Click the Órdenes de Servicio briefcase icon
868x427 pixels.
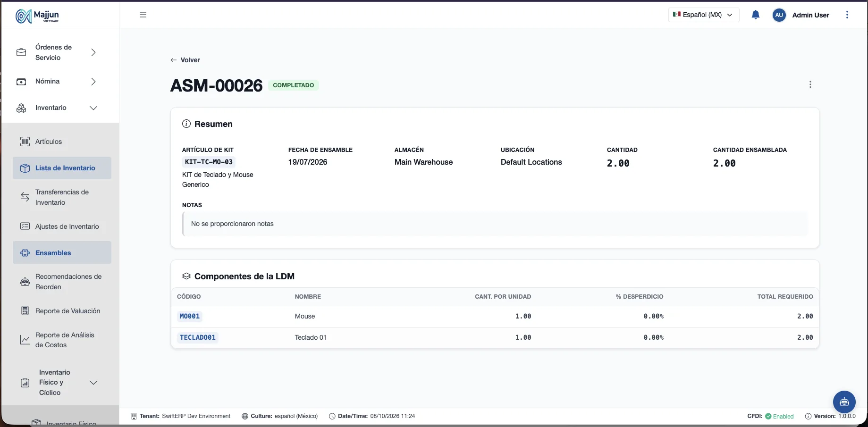pos(21,52)
